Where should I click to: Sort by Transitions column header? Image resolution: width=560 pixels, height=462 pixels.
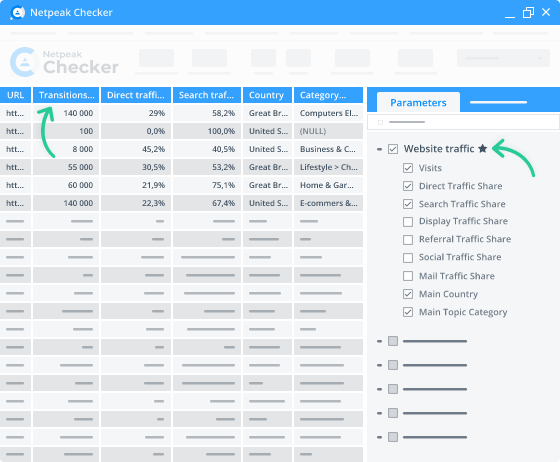coord(66,95)
